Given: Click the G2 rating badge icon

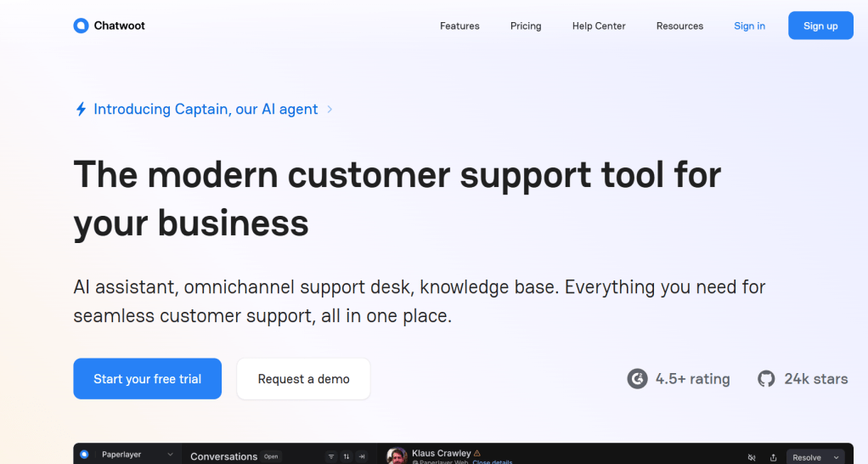Looking at the screenshot, I should [x=637, y=379].
